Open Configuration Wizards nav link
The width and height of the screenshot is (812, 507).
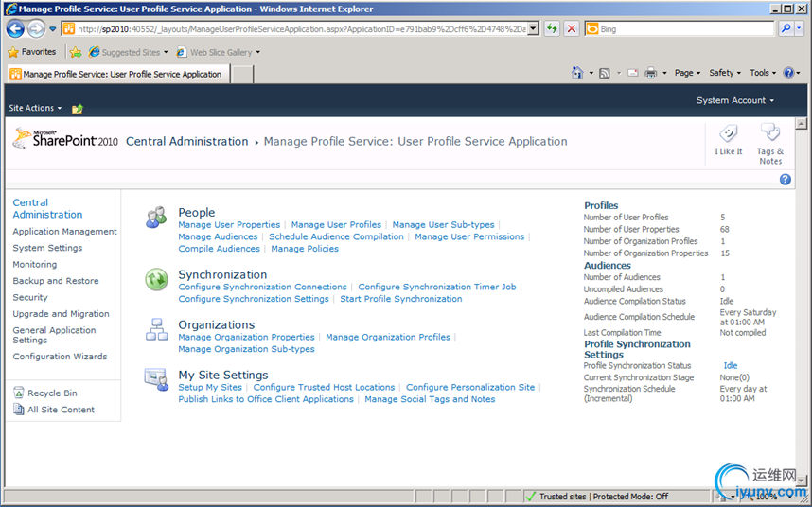click(x=60, y=356)
